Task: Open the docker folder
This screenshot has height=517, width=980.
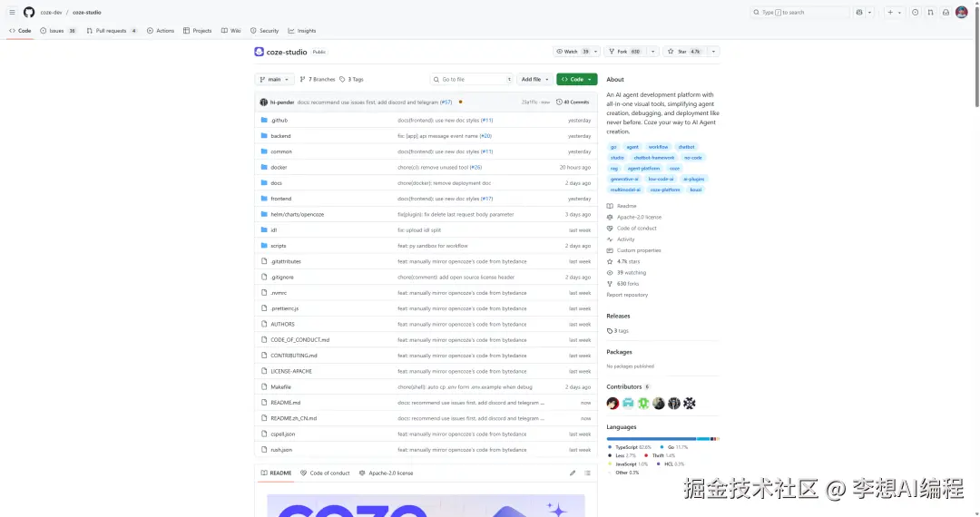Action: click(279, 167)
